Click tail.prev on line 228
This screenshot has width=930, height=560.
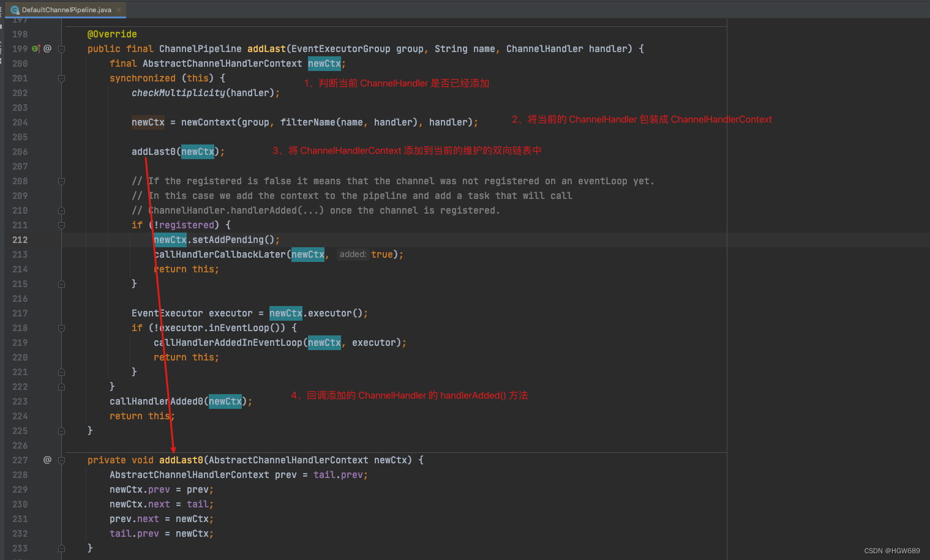338,475
